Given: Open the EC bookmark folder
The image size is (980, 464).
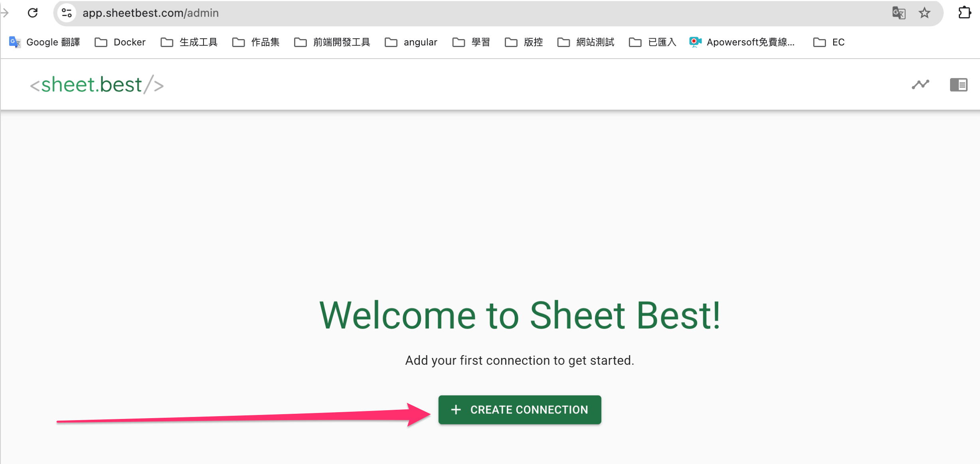Looking at the screenshot, I should pyautogui.click(x=829, y=42).
